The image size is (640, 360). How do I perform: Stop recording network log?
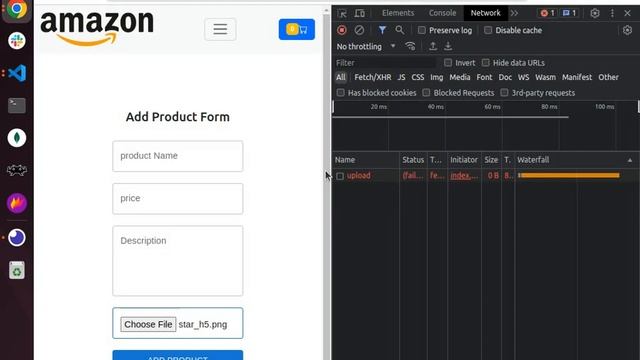(x=342, y=30)
